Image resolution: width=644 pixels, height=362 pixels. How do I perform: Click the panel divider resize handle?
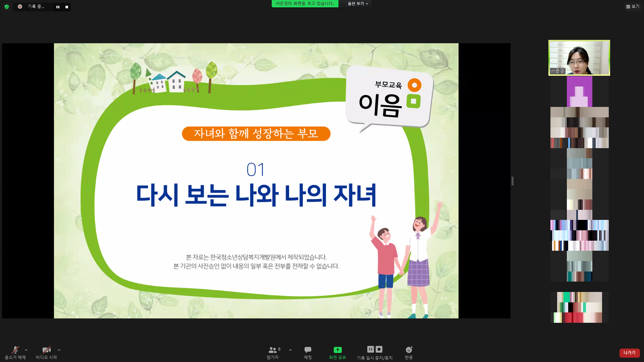click(x=513, y=181)
